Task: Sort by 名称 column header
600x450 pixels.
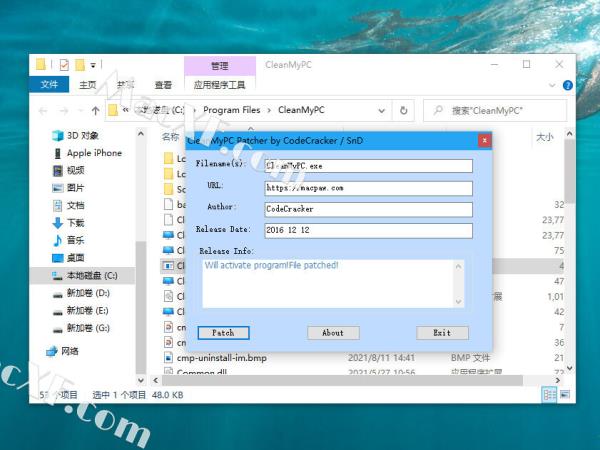Action: pos(170,137)
